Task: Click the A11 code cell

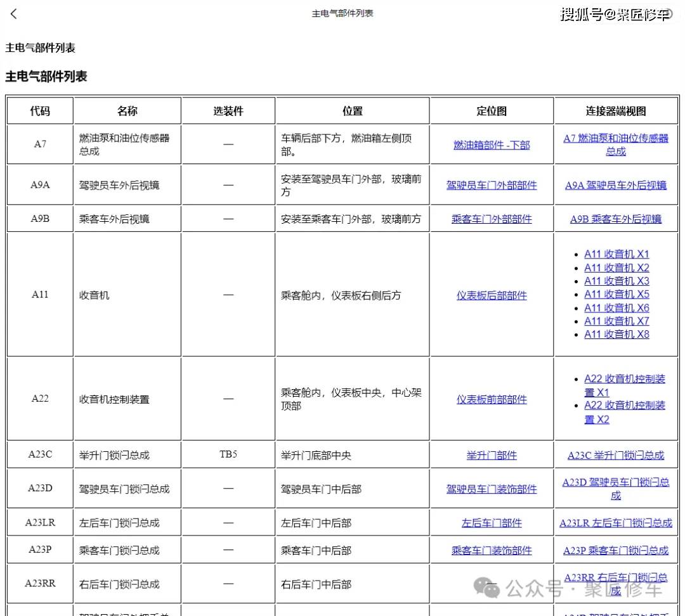Action: point(40,295)
